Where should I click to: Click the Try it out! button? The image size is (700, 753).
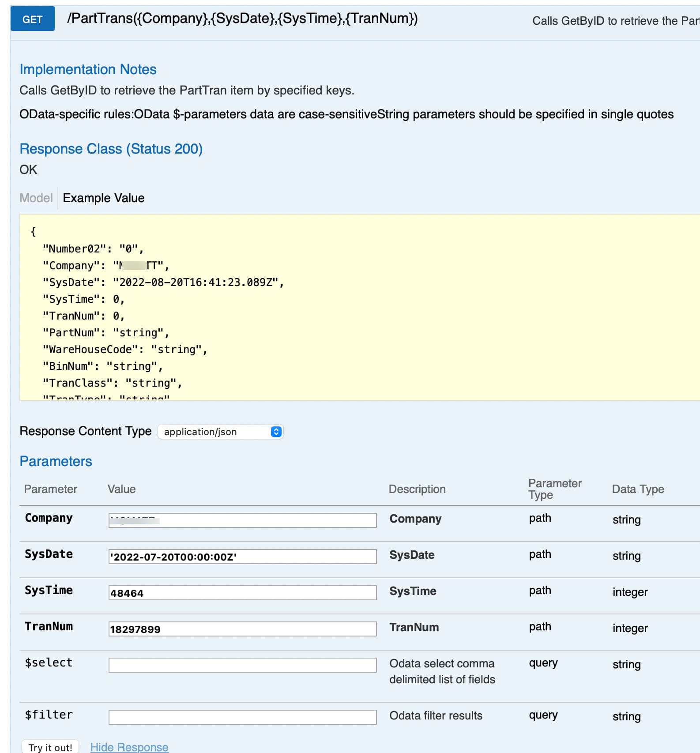(x=50, y=747)
